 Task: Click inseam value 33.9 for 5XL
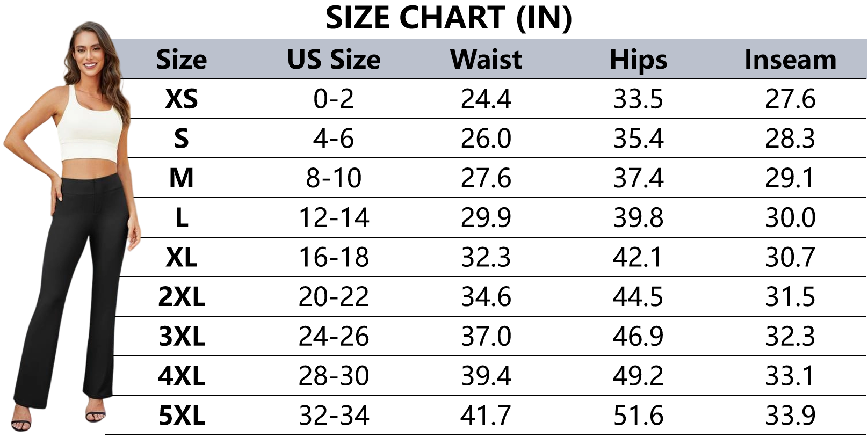790,416
